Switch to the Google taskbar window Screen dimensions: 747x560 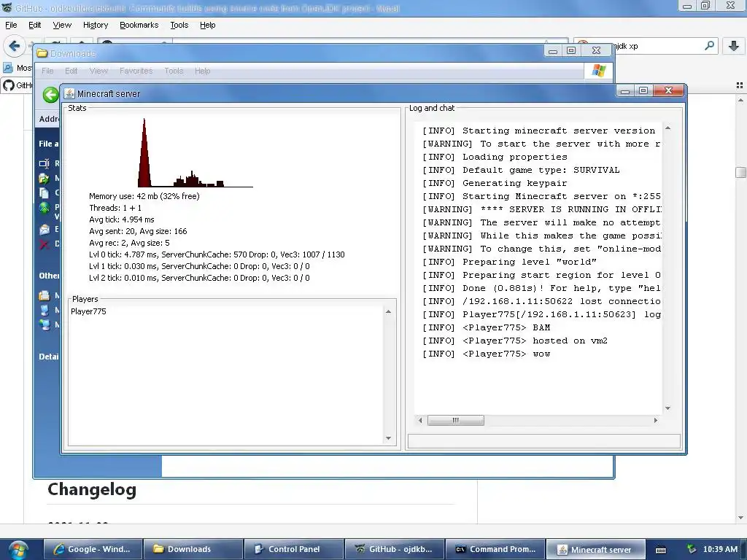(x=93, y=549)
